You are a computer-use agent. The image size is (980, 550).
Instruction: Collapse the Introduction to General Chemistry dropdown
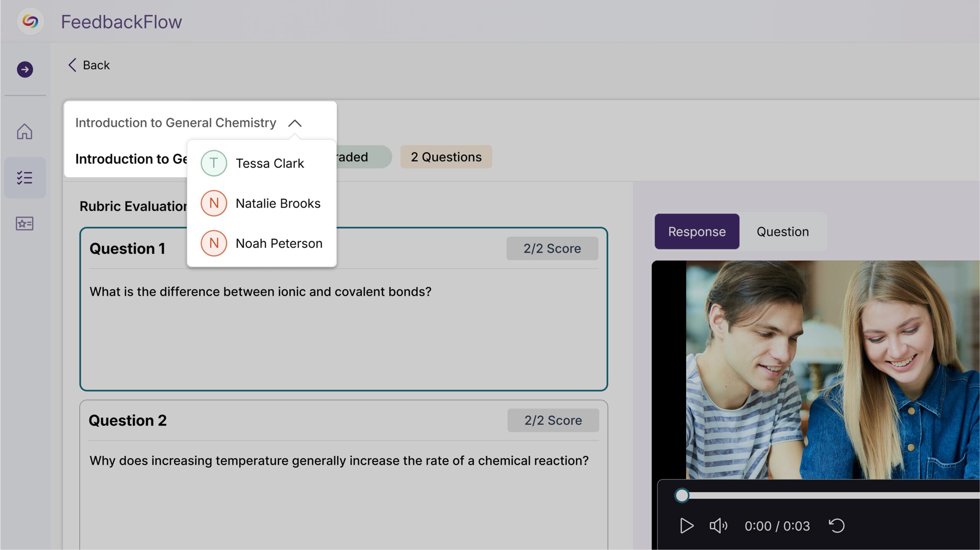click(295, 123)
